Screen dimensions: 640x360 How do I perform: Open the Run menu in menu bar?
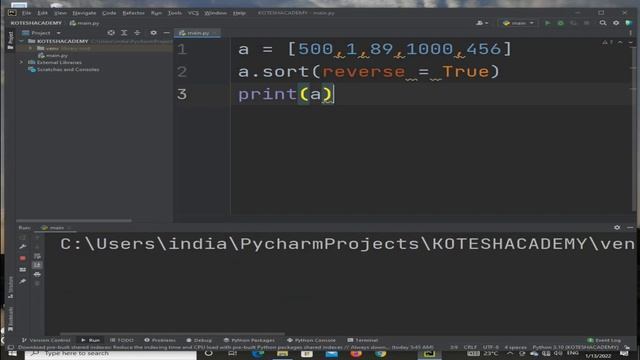pyautogui.click(x=156, y=13)
